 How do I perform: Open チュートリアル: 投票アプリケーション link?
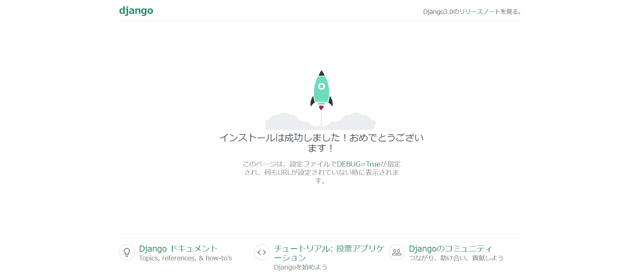click(x=329, y=253)
